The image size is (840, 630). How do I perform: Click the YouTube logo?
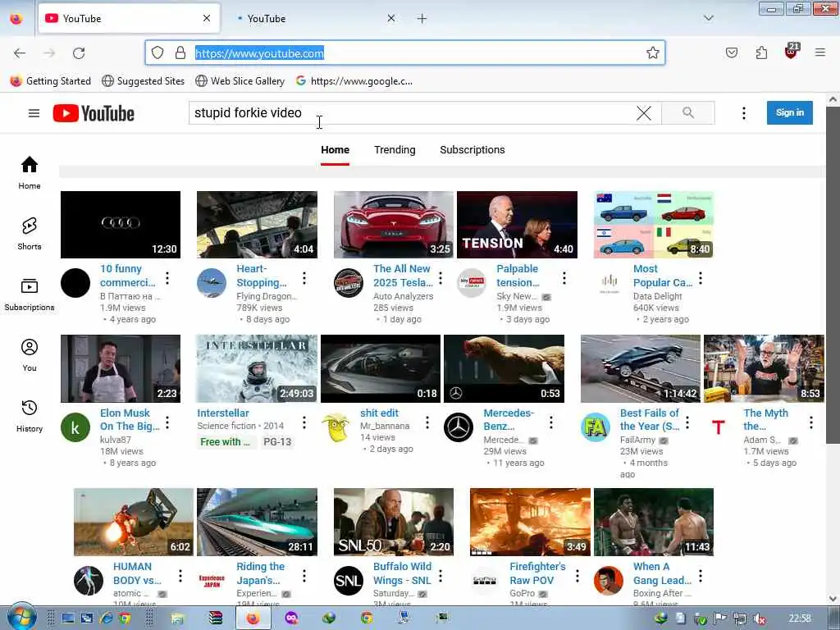point(94,113)
